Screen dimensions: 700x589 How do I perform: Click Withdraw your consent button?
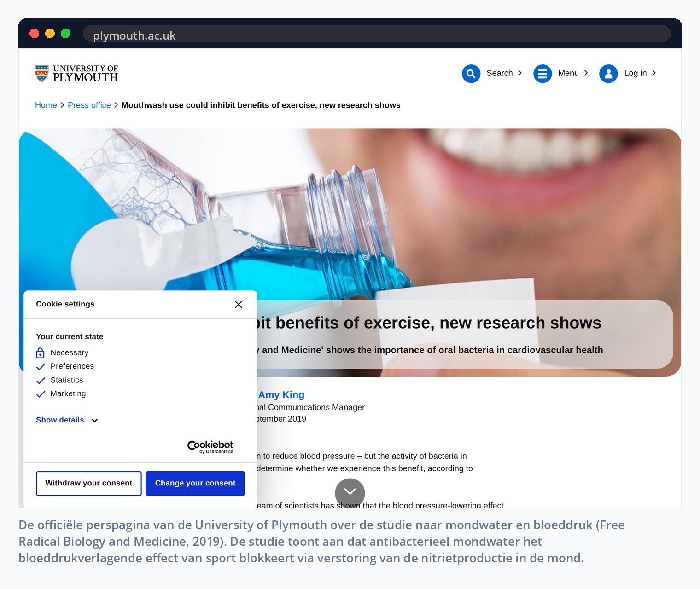pyautogui.click(x=89, y=484)
